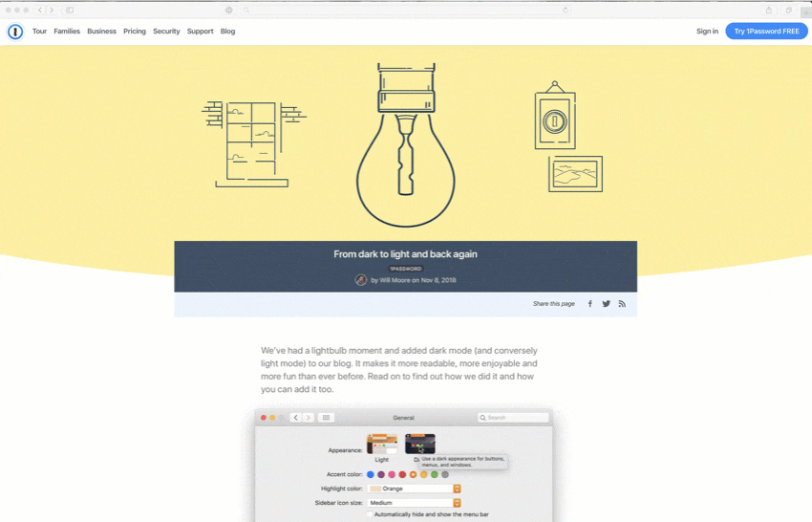Viewport: 812px width, 522px height.
Task: Open the RSS feed icon
Action: pyautogui.click(x=622, y=304)
